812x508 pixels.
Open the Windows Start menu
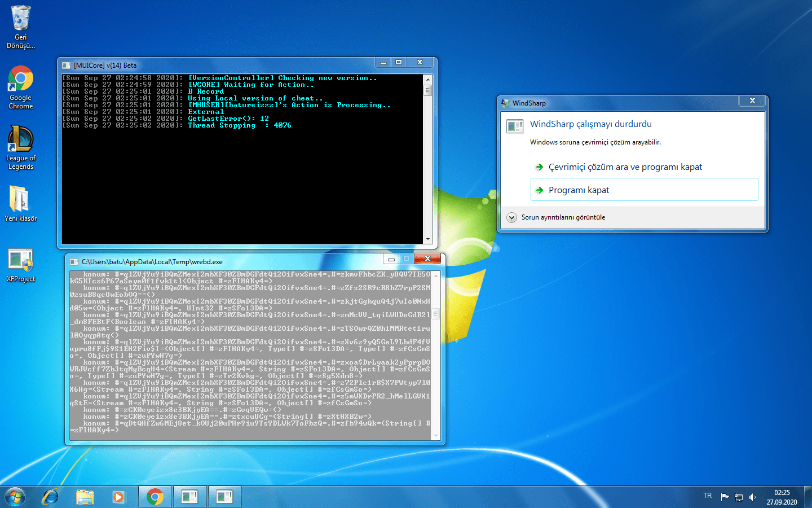coord(15,497)
